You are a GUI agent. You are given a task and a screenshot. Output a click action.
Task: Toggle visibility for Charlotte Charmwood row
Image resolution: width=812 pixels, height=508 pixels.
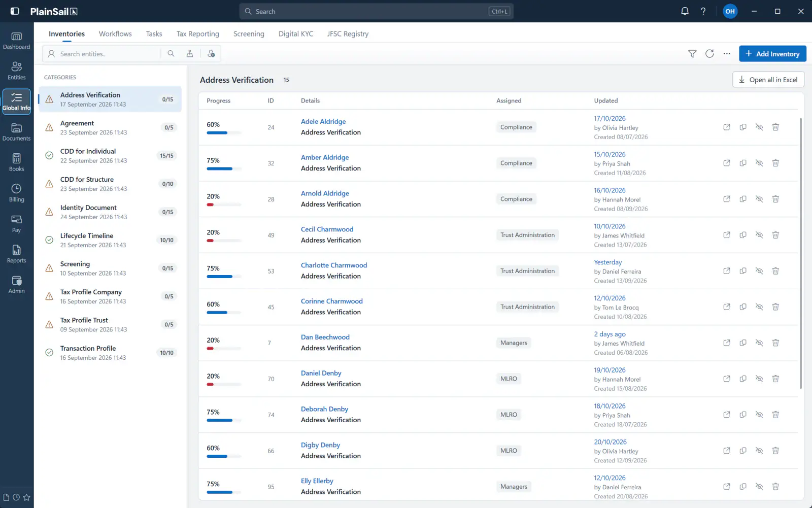point(759,271)
